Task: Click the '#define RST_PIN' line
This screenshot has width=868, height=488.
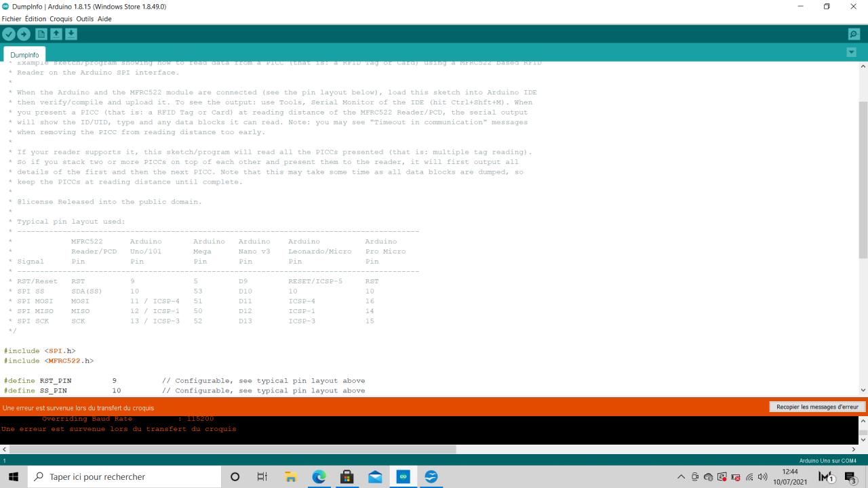Action: (x=184, y=381)
